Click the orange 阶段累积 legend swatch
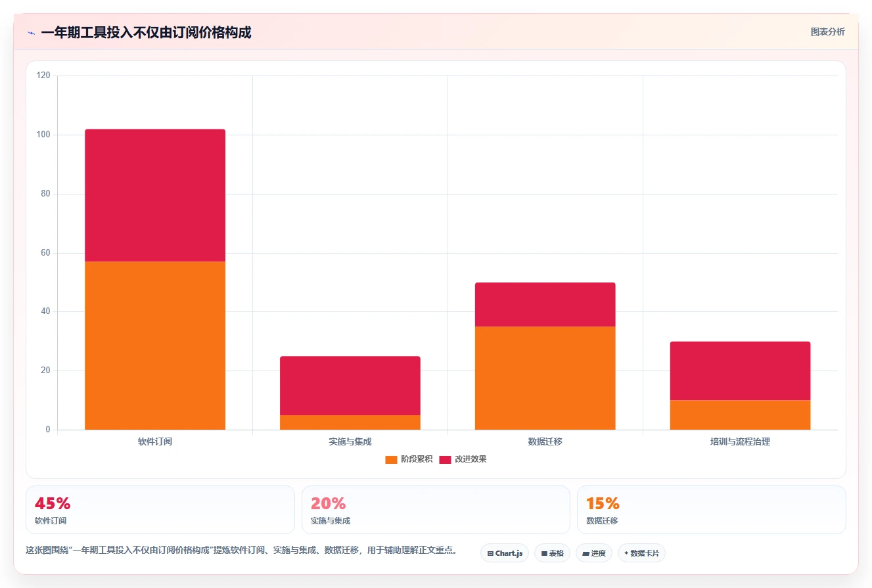 [x=391, y=459]
